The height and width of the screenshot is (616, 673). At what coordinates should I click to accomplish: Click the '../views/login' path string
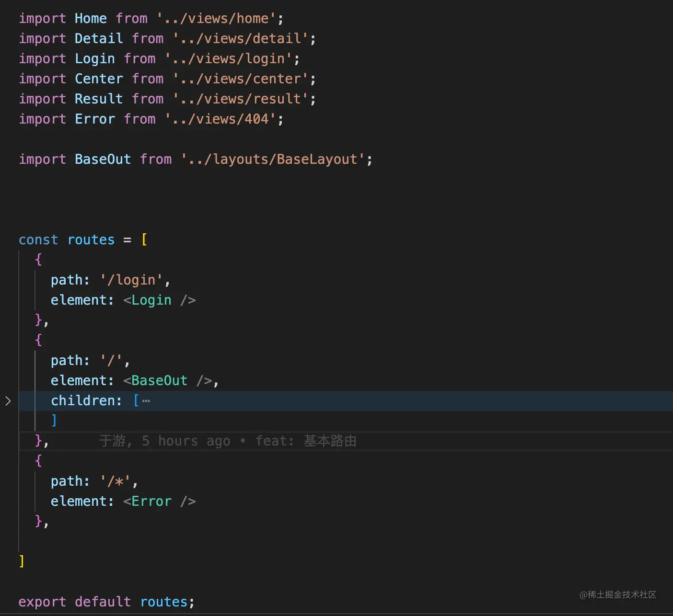coord(229,59)
